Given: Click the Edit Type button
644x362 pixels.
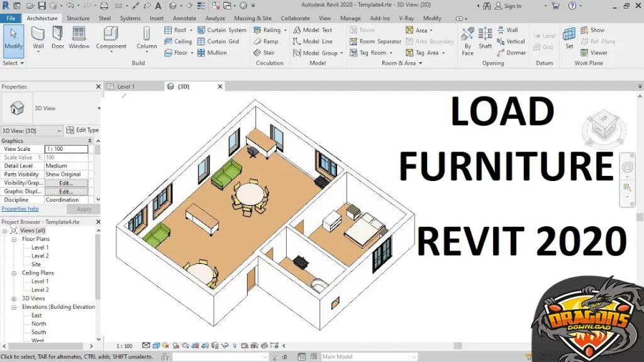Looking at the screenshot, I should [x=82, y=130].
